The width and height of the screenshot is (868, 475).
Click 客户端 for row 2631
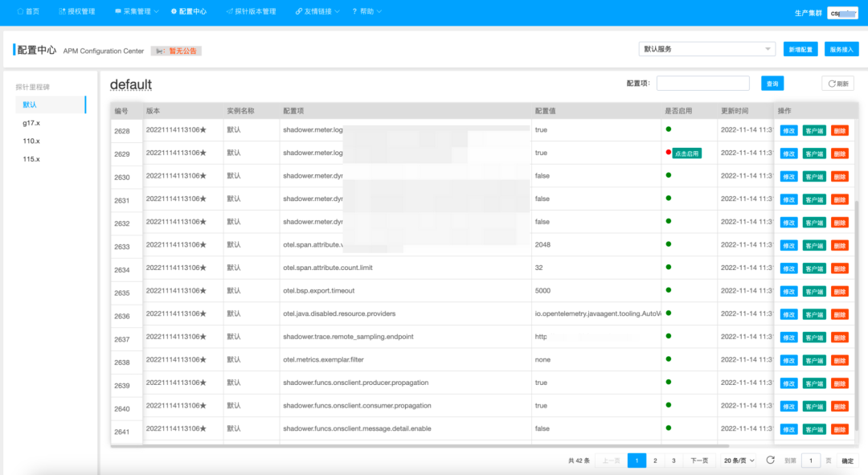click(814, 199)
